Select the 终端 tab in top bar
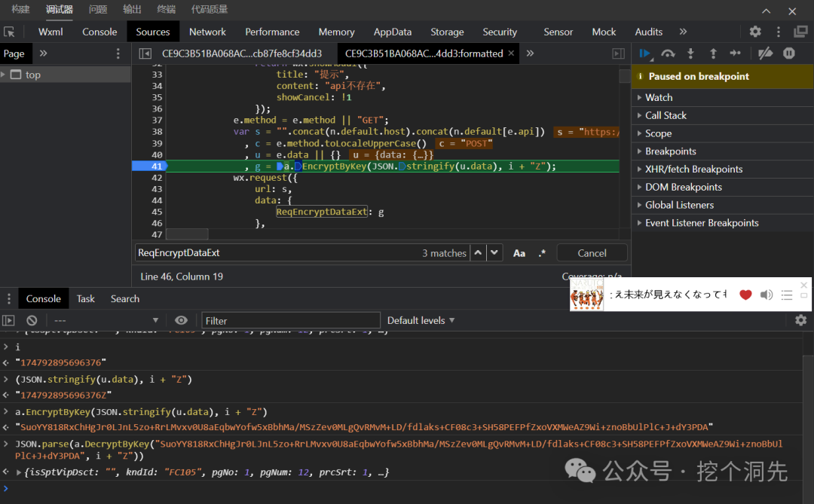This screenshot has width=814, height=504. point(166,9)
